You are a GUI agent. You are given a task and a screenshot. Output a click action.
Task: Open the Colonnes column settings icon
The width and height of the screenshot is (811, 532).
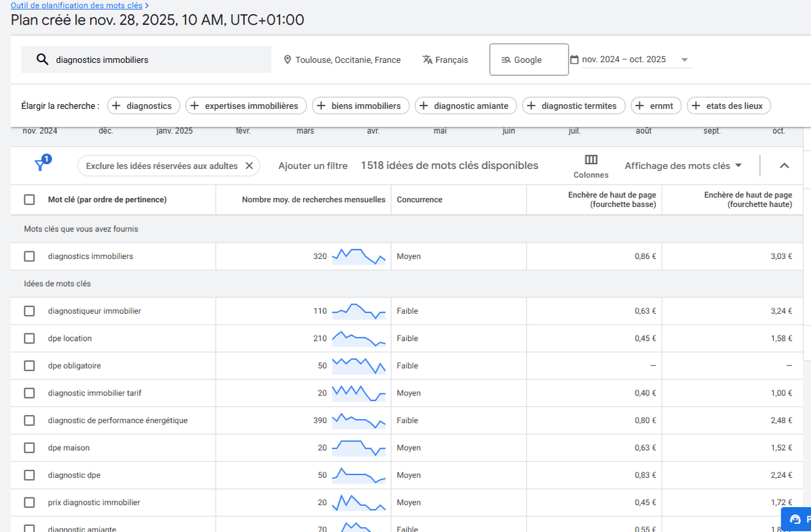coord(591,160)
